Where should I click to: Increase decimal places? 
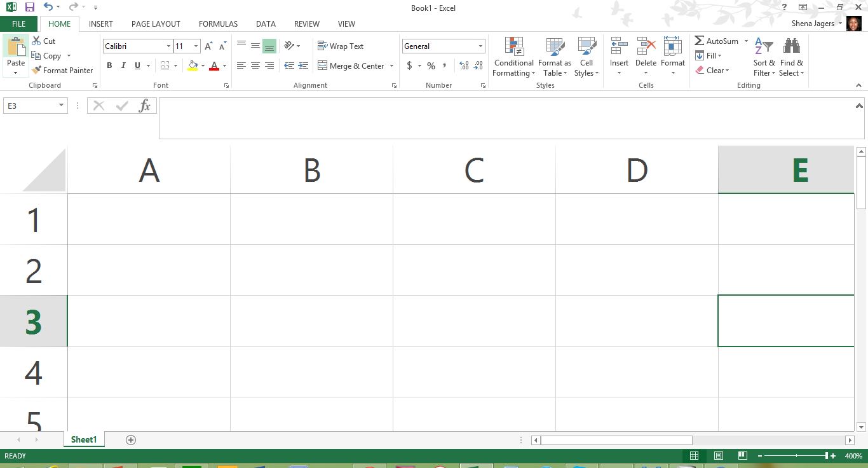tap(464, 65)
